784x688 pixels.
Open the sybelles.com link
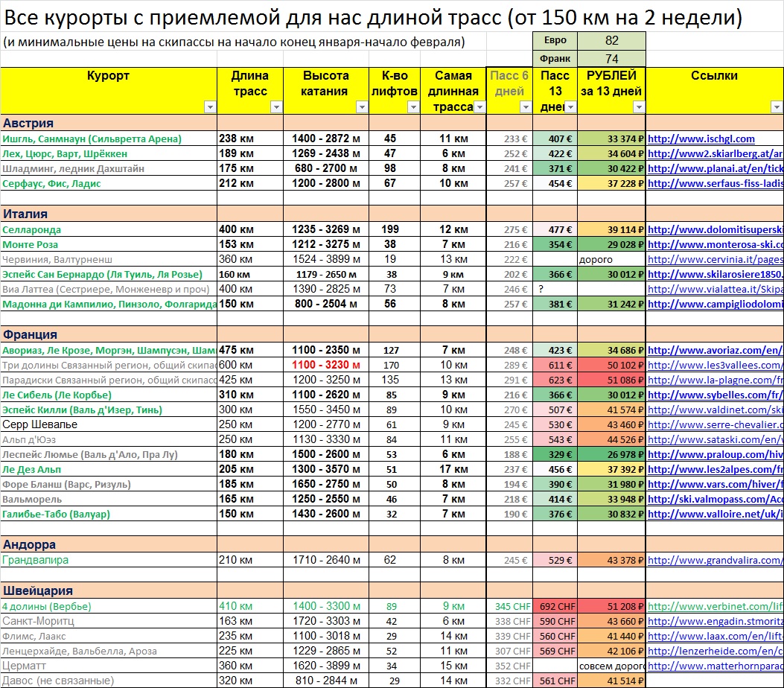[716, 395]
